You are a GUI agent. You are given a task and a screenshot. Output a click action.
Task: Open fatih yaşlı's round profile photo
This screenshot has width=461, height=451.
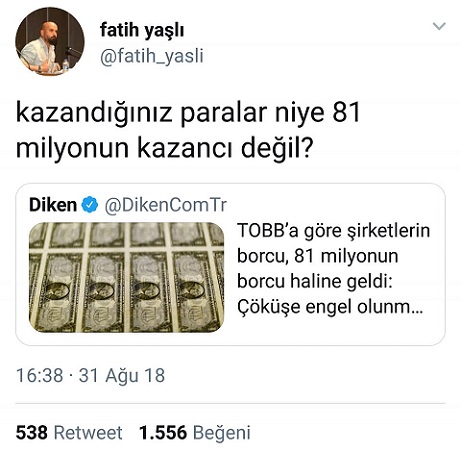[50, 42]
